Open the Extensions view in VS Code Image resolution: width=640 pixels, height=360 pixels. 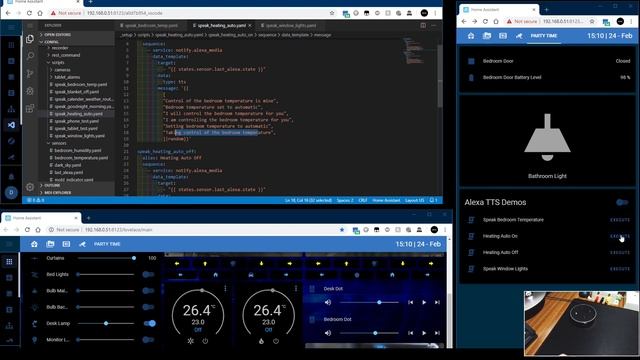[30, 109]
